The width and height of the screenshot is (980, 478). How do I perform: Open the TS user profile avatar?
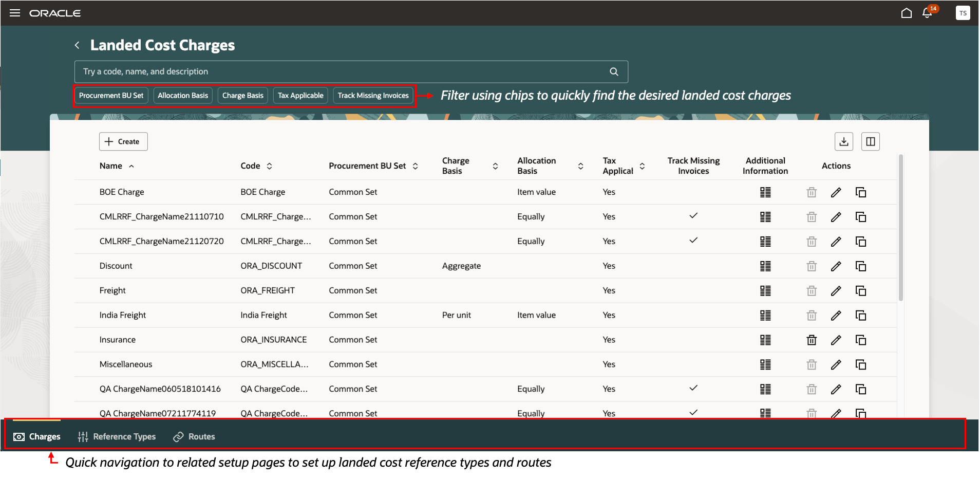pos(963,13)
